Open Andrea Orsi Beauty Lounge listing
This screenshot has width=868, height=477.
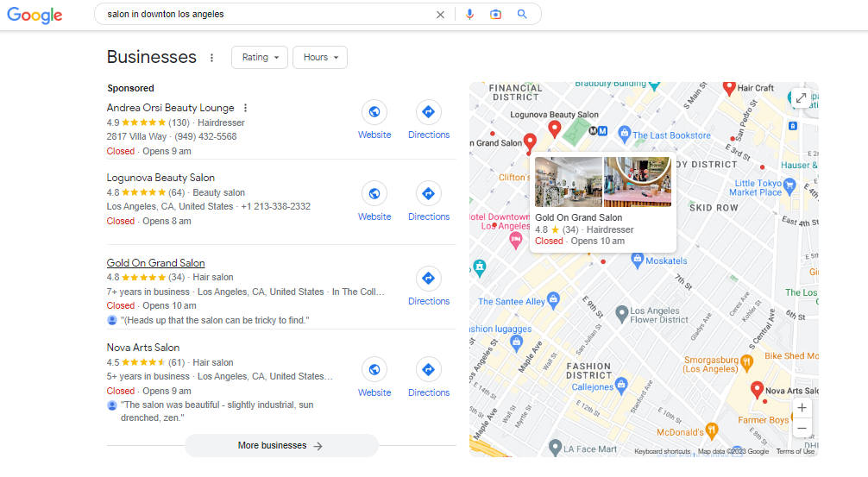(x=171, y=108)
